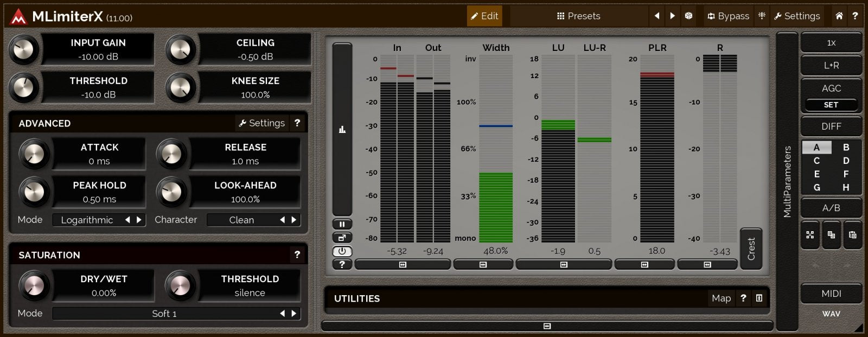
Task: Click the Input Gain knob
Action: (x=23, y=49)
